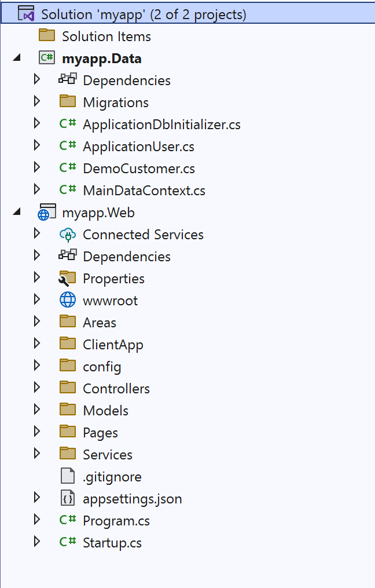Select ApplicationDbInitializer.cs in the tree
This screenshot has height=588, width=375.
161,125
